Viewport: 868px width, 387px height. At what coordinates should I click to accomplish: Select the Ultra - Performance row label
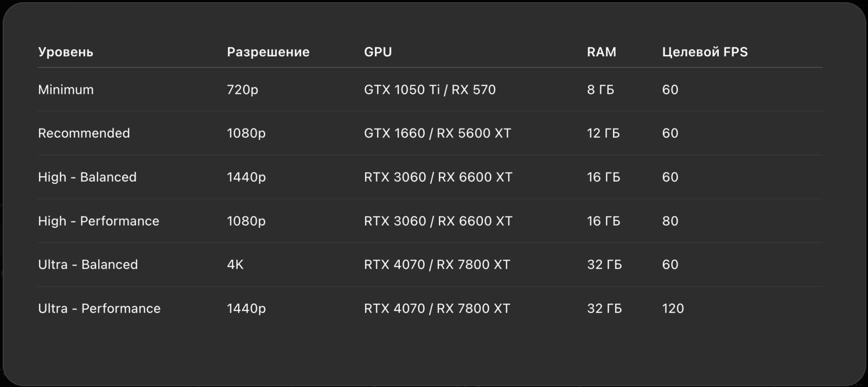99,308
